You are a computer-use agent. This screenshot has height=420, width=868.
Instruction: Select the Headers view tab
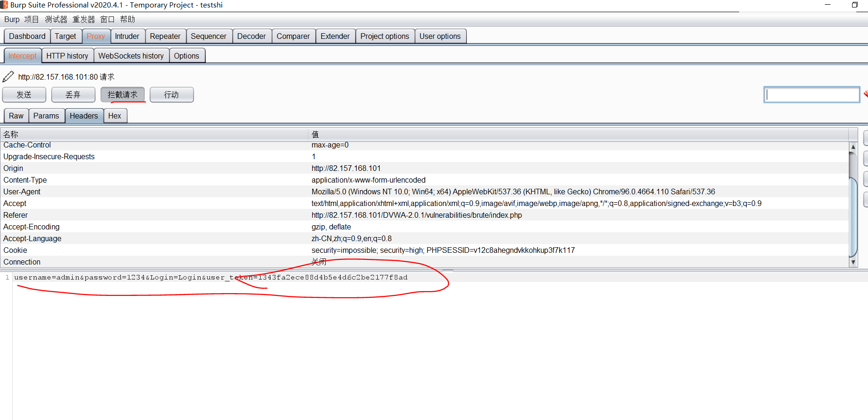coord(84,116)
